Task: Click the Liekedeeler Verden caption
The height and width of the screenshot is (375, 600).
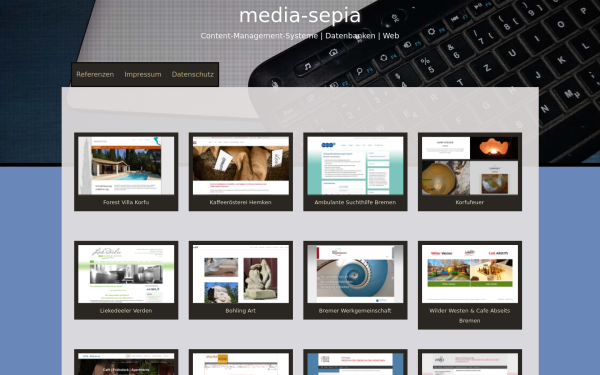Action: click(x=126, y=310)
